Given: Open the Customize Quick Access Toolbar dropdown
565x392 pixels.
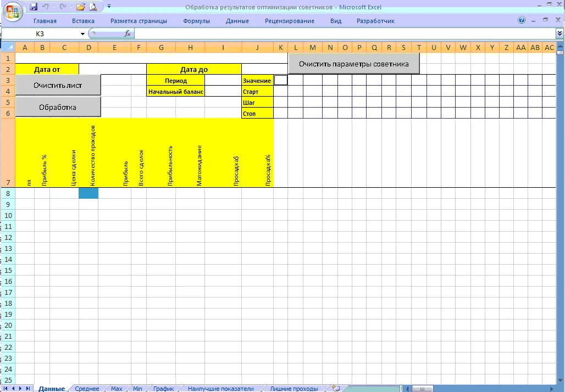Looking at the screenshot, I should (108, 7).
